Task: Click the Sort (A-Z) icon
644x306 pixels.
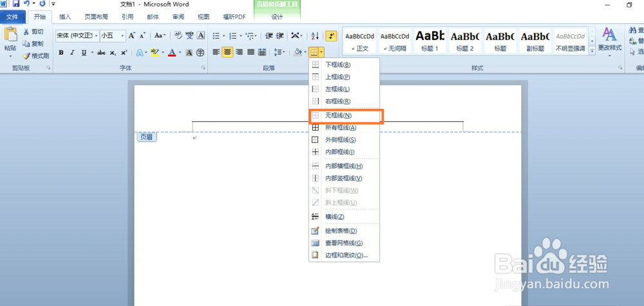Action: pos(315,35)
